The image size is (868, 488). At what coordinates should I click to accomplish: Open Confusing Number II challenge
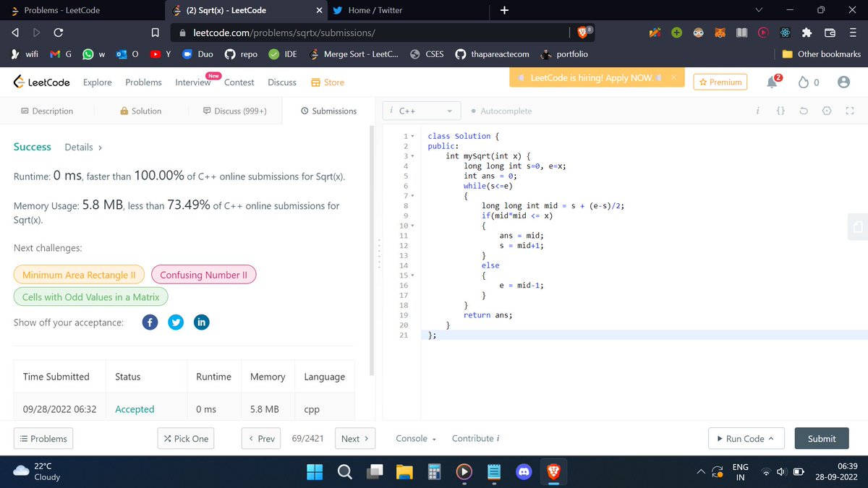[x=203, y=275]
